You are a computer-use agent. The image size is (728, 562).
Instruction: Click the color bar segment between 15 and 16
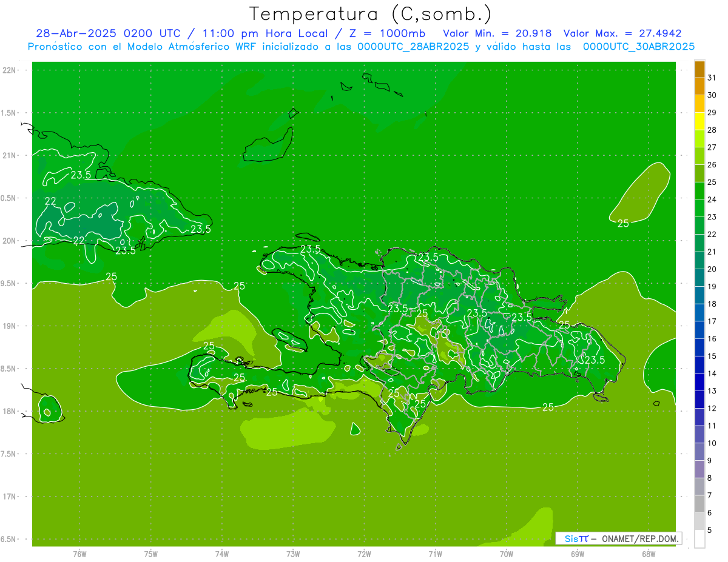699,347
